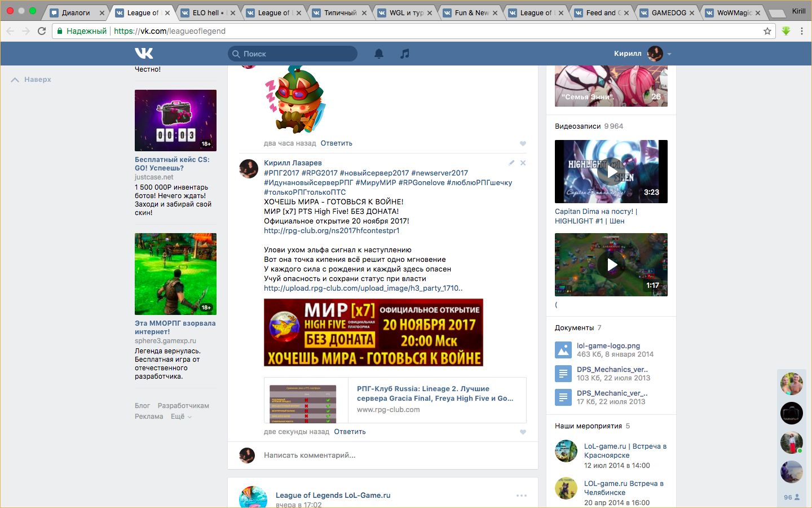The width and height of the screenshot is (812, 508).
Task: Click the Написать комментарий input field
Action: point(395,456)
